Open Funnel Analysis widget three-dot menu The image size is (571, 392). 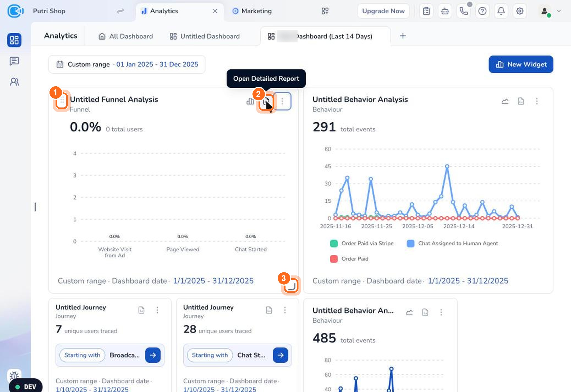point(282,101)
